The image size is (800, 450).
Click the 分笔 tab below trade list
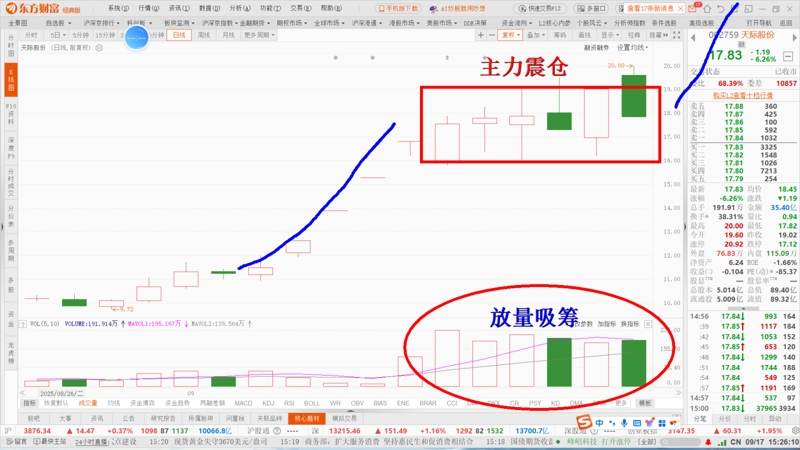[x=700, y=419]
